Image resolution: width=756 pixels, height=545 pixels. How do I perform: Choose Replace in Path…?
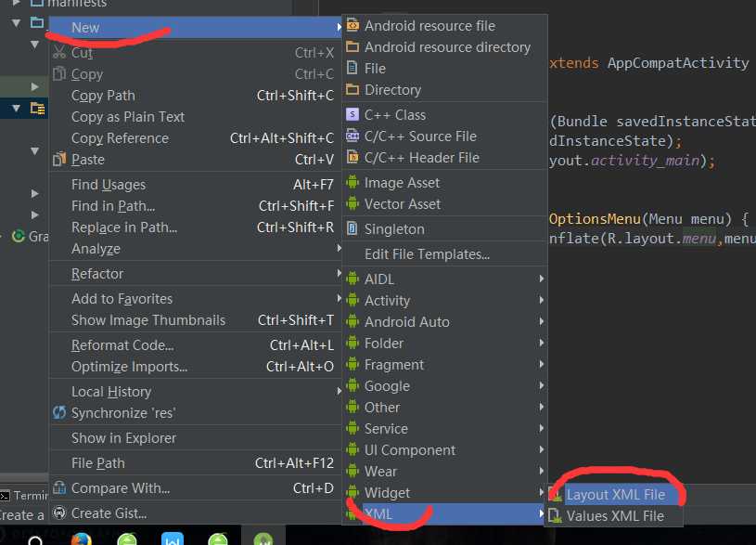[196, 227]
